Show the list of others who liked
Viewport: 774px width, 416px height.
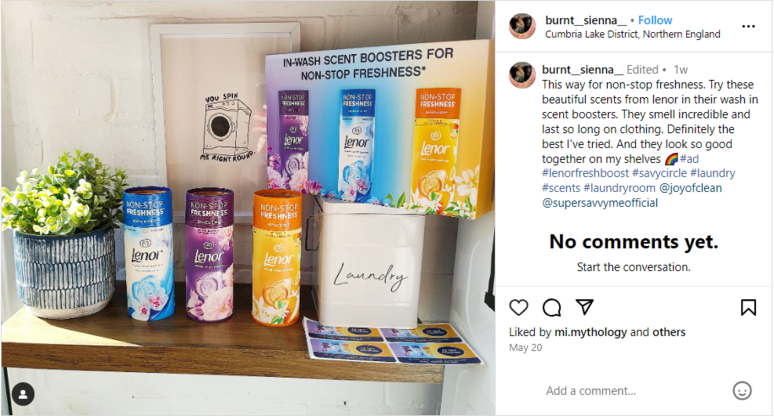(x=669, y=332)
